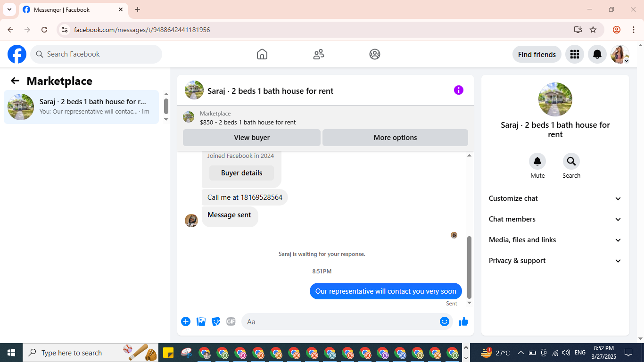The width and height of the screenshot is (644, 362).
Task: Select the Saraj conversation in Marketplace list
Action: (81, 107)
